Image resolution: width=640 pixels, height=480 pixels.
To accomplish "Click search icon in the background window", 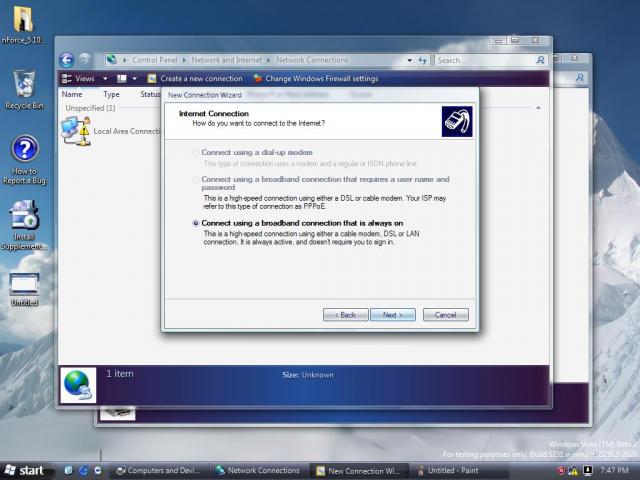I will click(x=580, y=78).
